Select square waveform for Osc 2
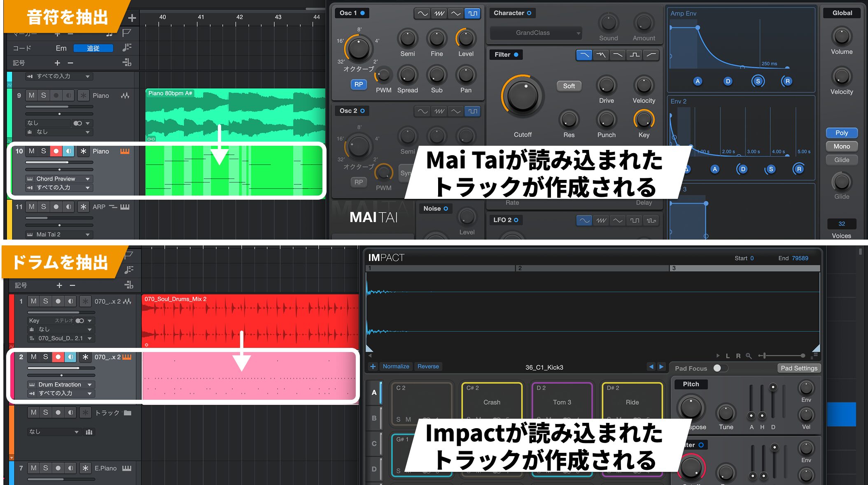Screen dimensions: 868x485 point(473,111)
